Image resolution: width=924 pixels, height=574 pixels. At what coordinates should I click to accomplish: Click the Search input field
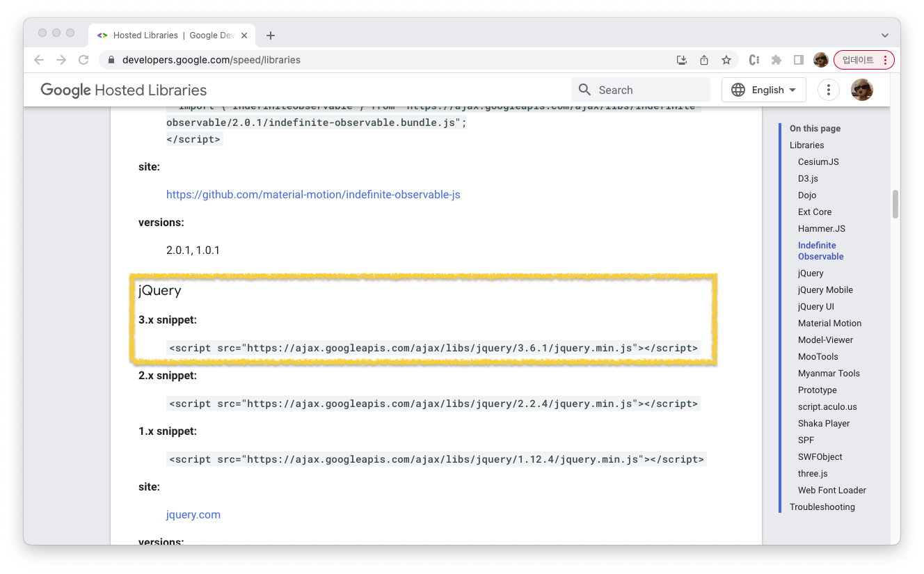click(641, 90)
